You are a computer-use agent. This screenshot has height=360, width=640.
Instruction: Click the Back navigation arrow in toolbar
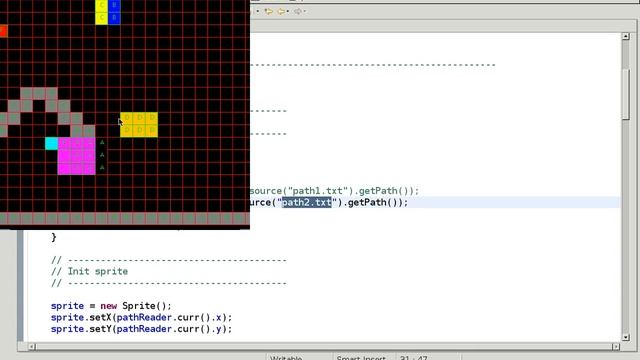click(281, 11)
